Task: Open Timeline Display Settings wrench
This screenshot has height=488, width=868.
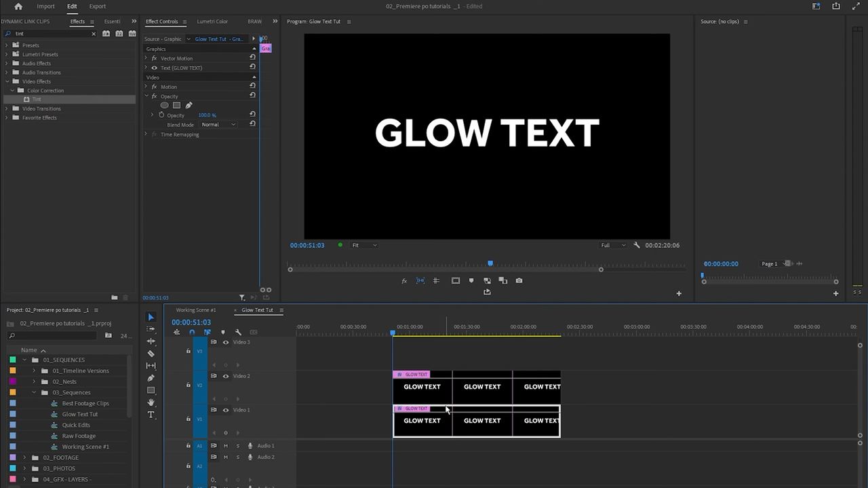Action: tap(238, 332)
